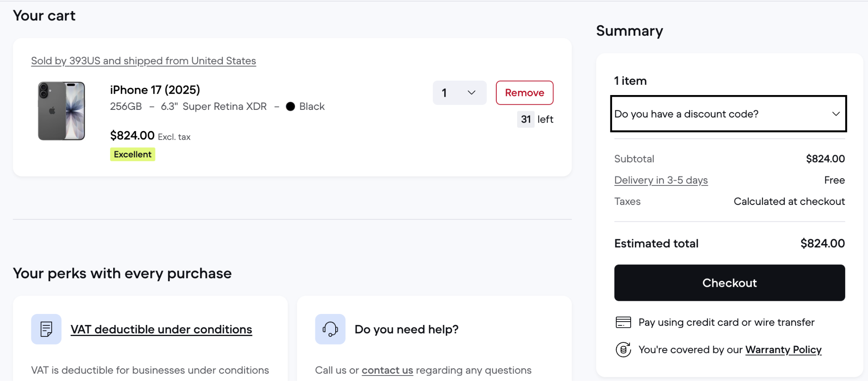Click the headset help icon
The height and width of the screenshot is (381, 868).
click(330, 329)
